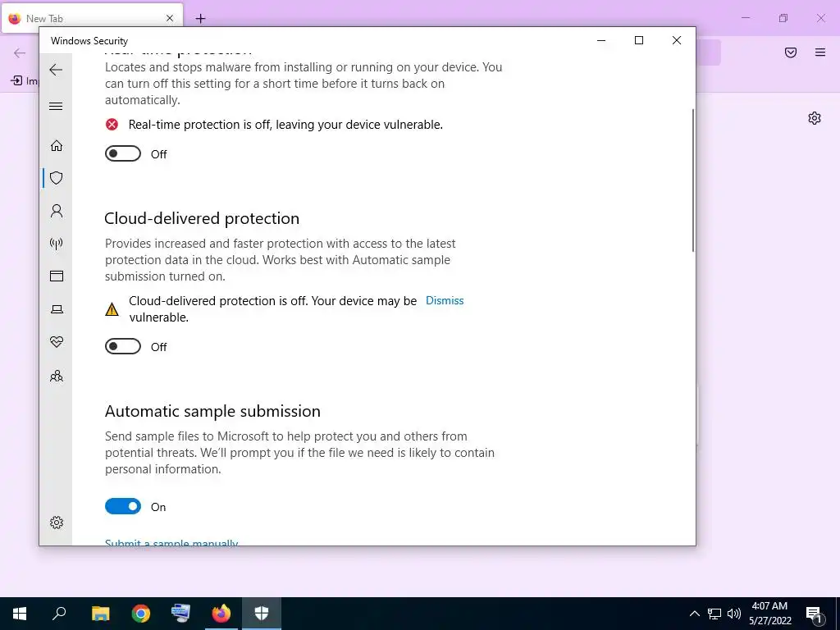The height and width of the screenshot is (630, 840).
Task: Open the computer monitor app in the taskbar
Action: coord(180,614)
